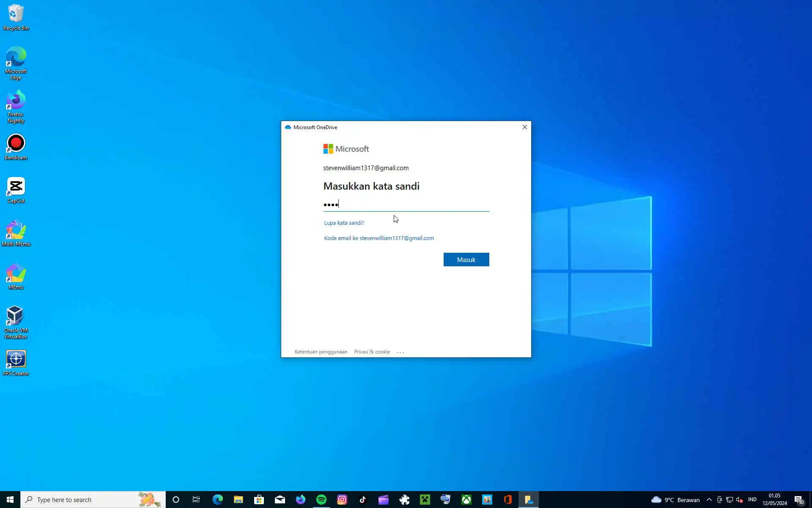Select CapCut desktop shortcut
The height and width of the screenshot is (508, 812).
(x=16, y=190)
